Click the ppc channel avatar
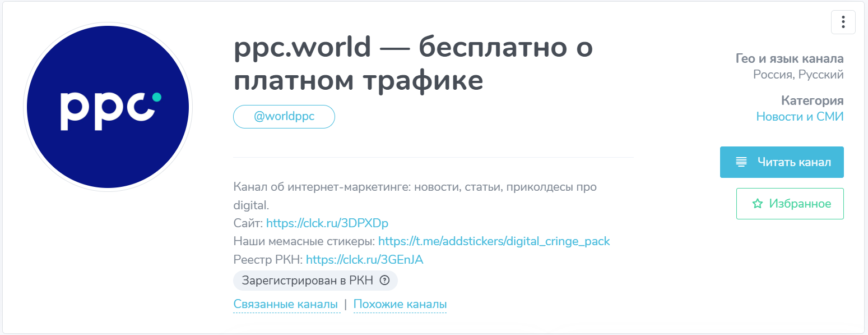 107,105
